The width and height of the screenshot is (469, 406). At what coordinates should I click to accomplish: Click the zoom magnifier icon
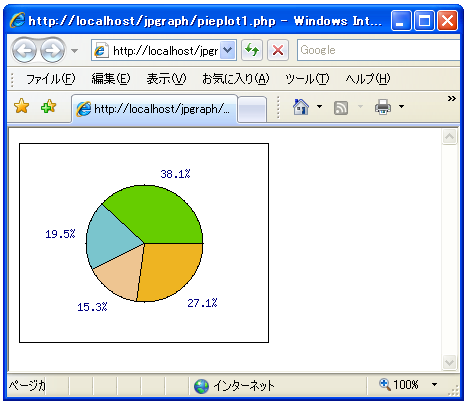(385, 384)
